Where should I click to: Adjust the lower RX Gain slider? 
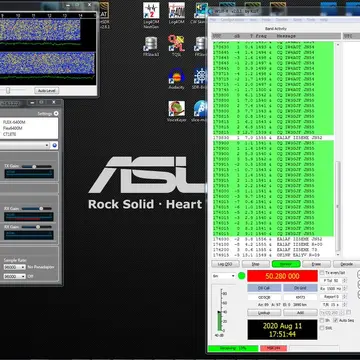tap(37, 227)
